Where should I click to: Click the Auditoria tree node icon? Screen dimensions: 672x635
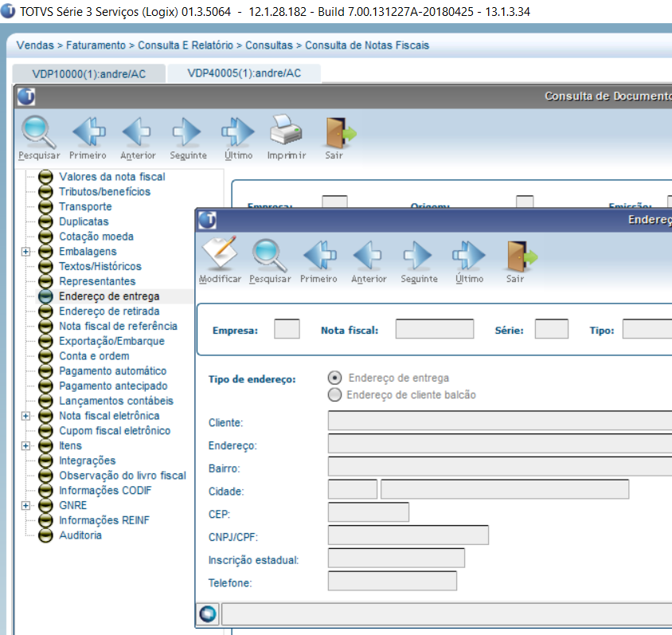45,535
